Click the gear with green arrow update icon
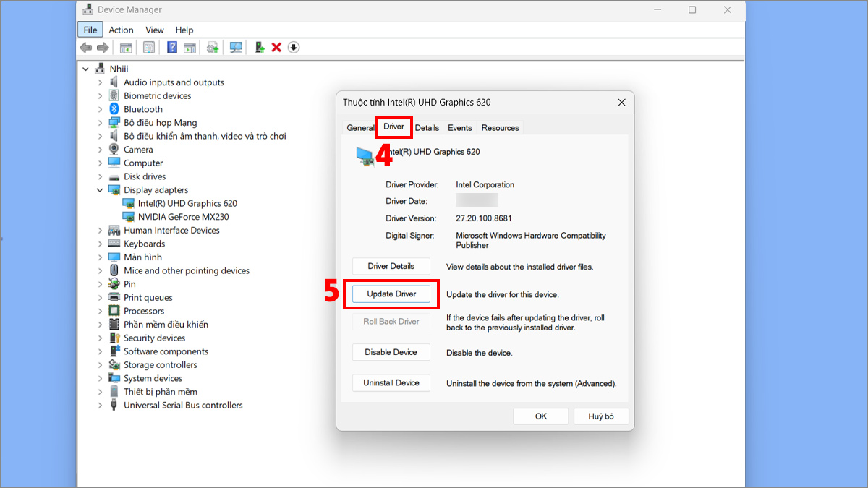Image resolution: width=868 pixels, height=488 pixels. [x=213, y=48]
